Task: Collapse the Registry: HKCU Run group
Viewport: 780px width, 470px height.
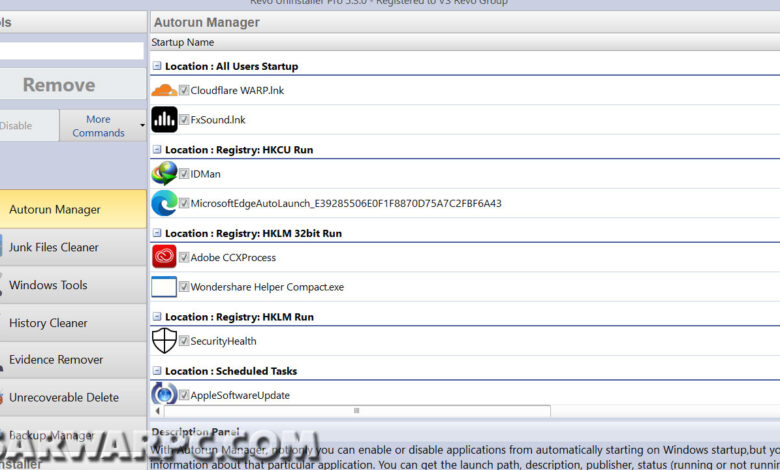Action: (157, 149)
